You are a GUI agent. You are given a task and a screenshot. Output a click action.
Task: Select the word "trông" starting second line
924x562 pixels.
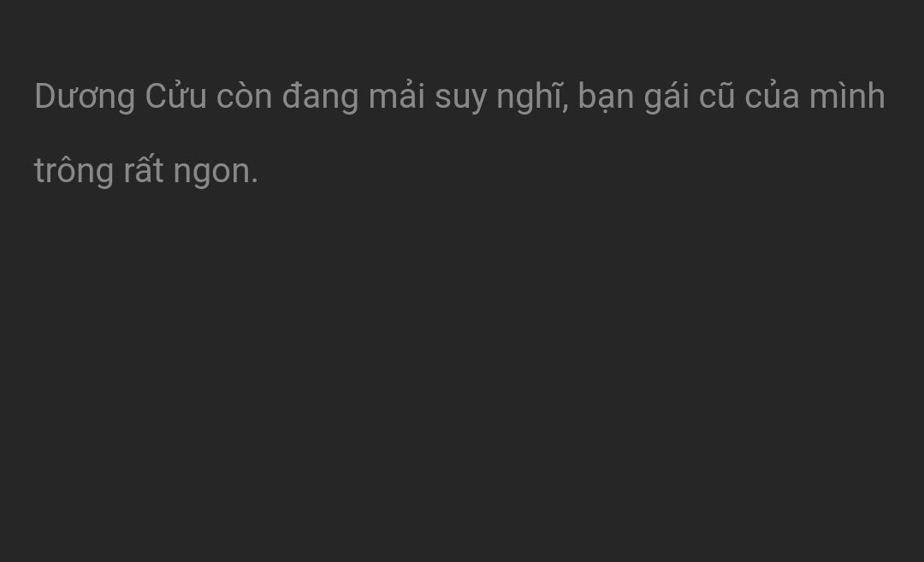point(74,171)
